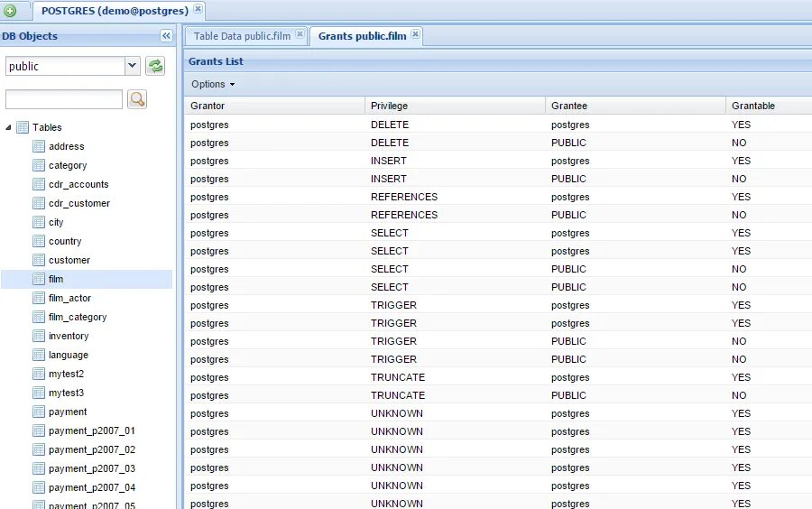Select the film_actor table
Image resolution: width=812 pixels, height=509 pixels.
tap(69, 298)
